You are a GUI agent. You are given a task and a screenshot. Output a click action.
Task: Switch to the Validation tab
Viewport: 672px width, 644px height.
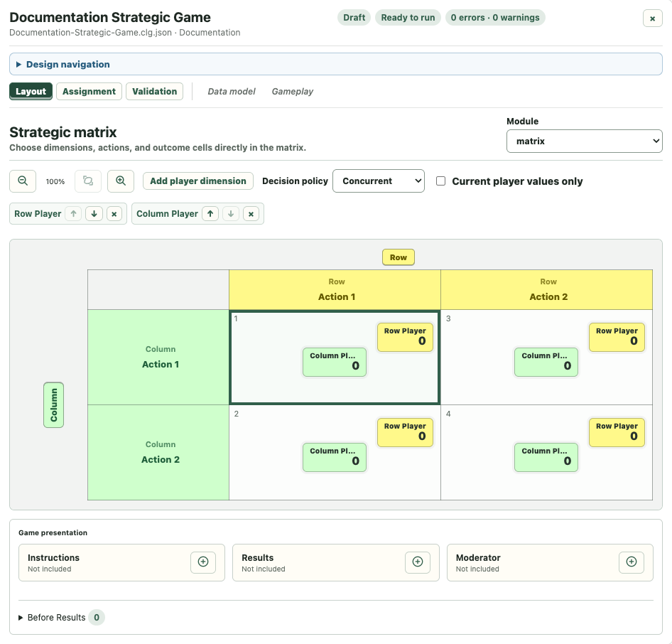pyautogui.click(x=154, y=91)
